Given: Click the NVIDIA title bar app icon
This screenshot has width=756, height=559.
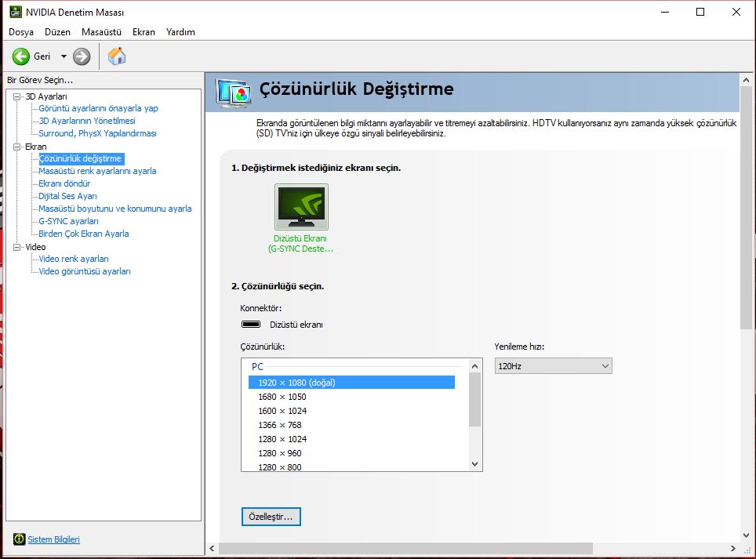Looking at the screenshot, I should pyautogui.click(x=16, y=12).
